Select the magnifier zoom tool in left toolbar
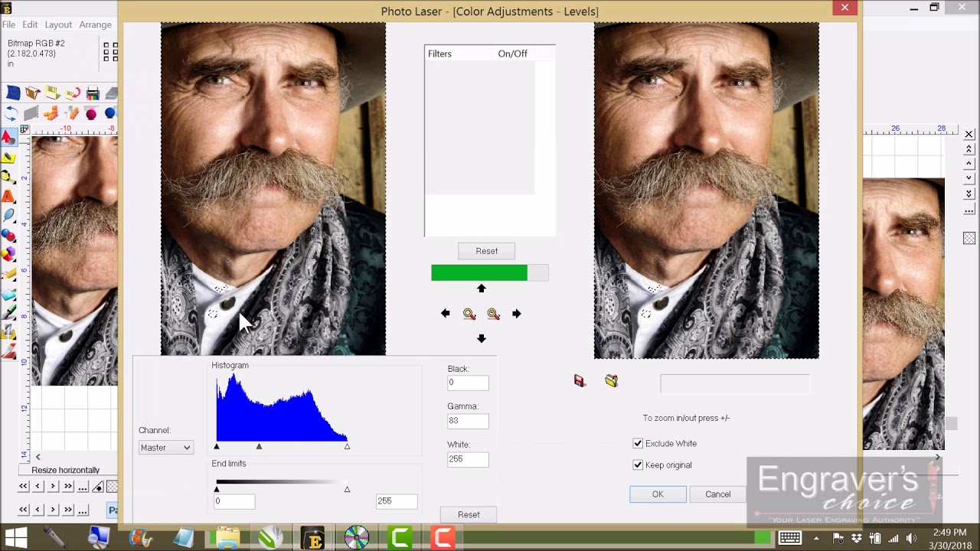 point(8,177)
